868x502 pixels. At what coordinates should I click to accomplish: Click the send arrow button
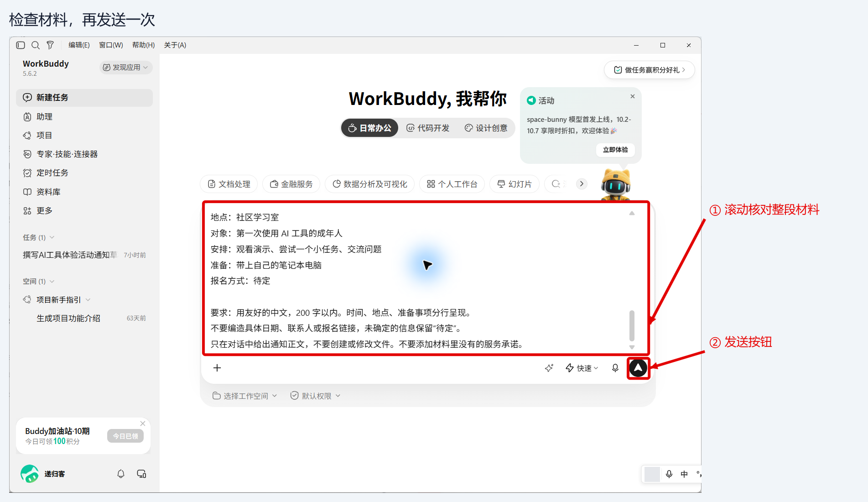[x=638, y=368]
